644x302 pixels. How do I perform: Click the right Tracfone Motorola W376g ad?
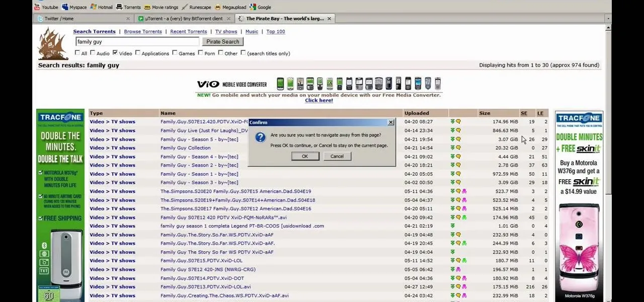point(579,206)
